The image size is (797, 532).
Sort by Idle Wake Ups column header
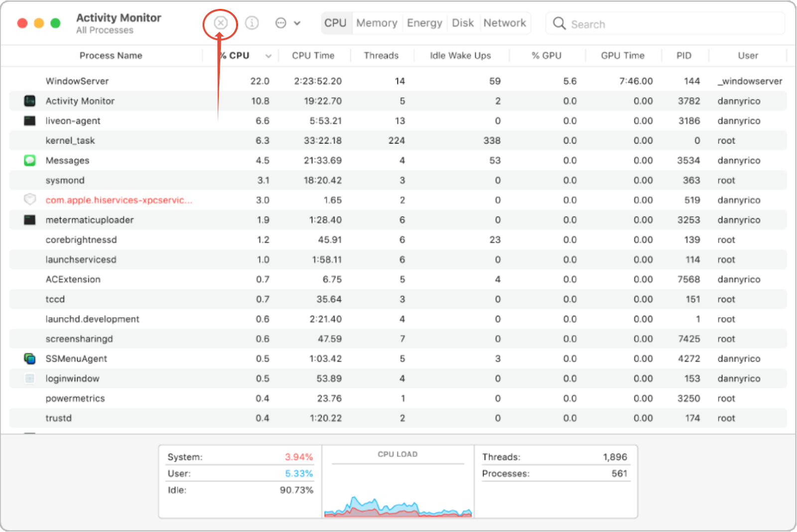click(461, 55)
